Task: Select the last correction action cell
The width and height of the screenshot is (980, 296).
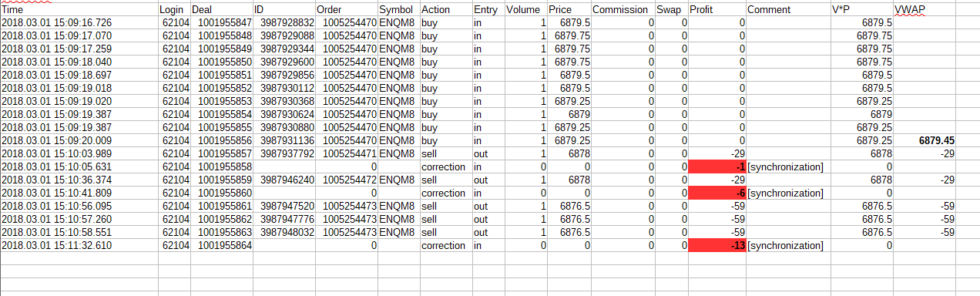Action: (x=446, y=246)
